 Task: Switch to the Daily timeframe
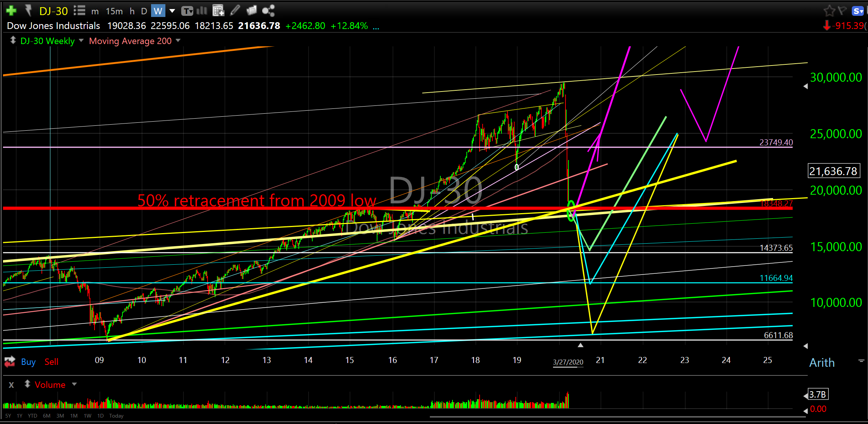pos(144,11)
